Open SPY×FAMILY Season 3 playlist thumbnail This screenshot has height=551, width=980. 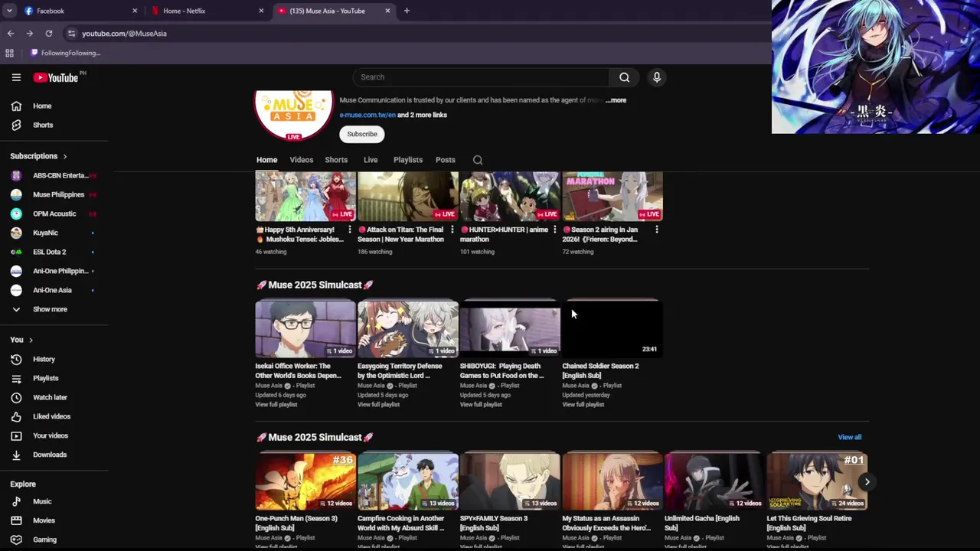[510, 481]
